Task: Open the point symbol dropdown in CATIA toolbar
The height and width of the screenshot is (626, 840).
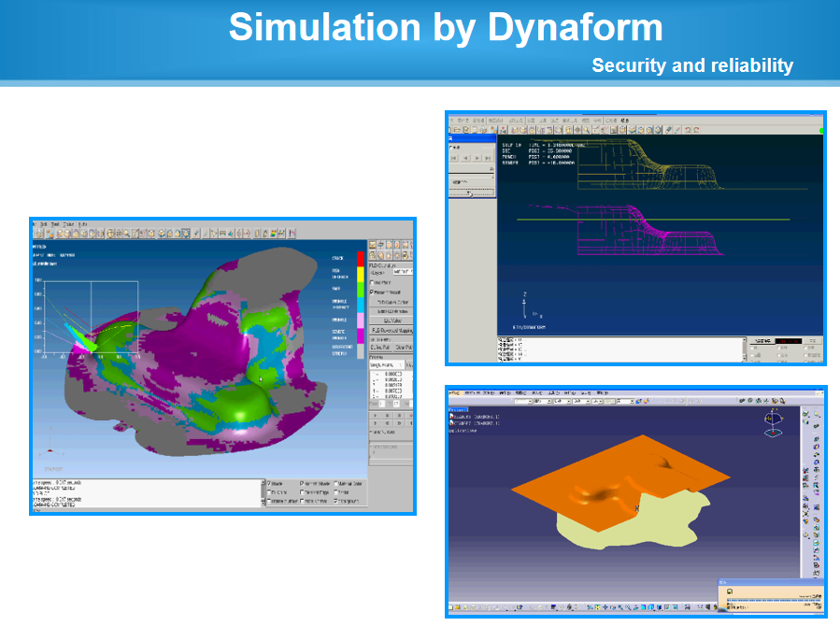Action: coord(597,401)
